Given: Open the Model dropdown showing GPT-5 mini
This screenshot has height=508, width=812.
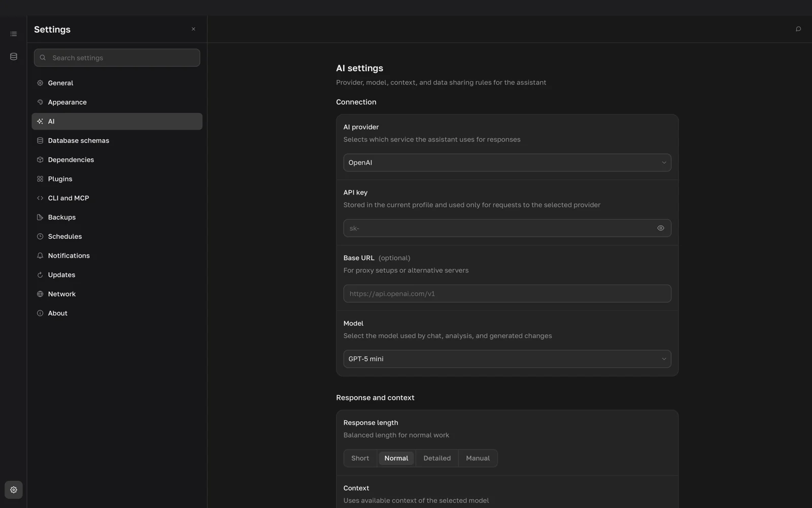Looking at the screenshot, I should (507, 359).
